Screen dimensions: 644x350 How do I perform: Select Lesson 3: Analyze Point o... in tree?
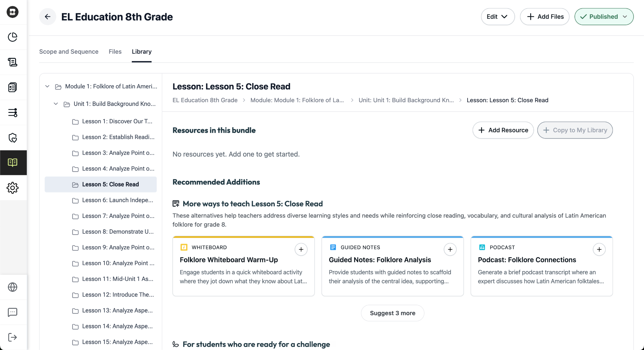101,153
